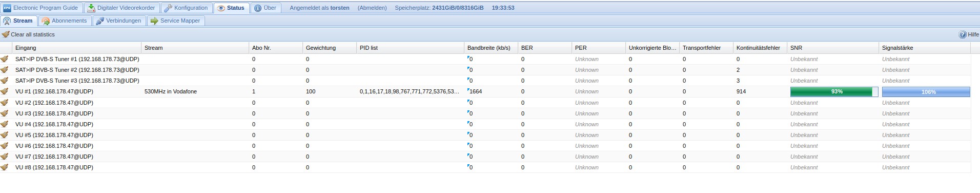Viewport: 980px width, 193px height.
Task: Click the PID list of VU #1
Action: pyautogui.click(x=410, y=91)
